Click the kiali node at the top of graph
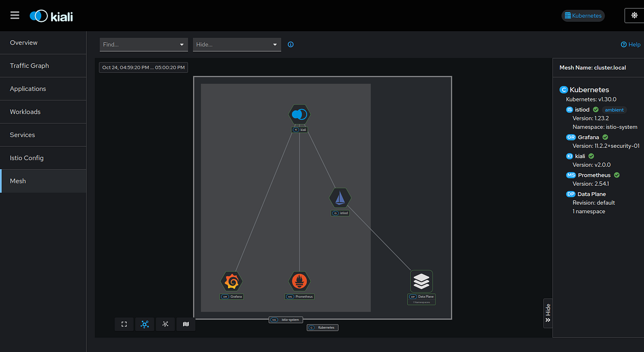Screen dimensions: 644x352 coord(299,114)
